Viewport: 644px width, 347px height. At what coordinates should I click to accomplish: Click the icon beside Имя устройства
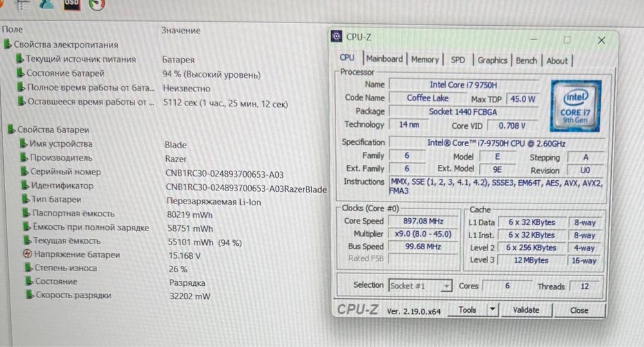click(23, 144)
